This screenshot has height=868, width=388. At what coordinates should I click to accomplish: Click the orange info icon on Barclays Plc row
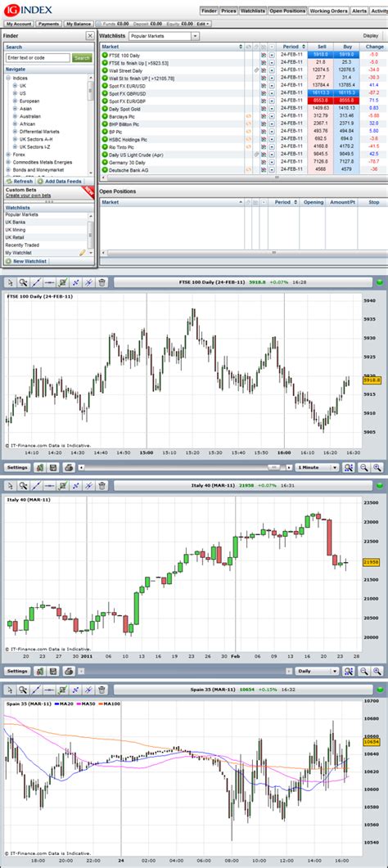(x=249, y=116)
